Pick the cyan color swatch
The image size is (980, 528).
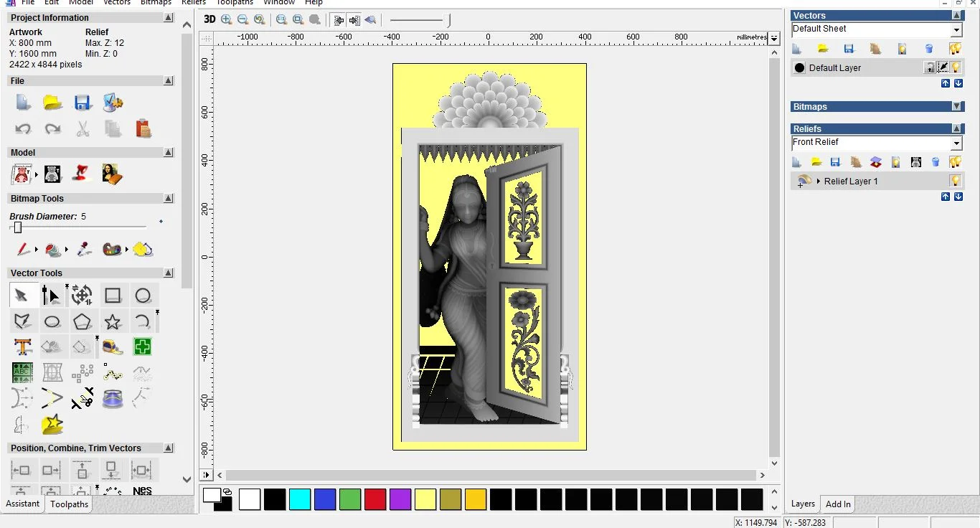tap(299, 499)
